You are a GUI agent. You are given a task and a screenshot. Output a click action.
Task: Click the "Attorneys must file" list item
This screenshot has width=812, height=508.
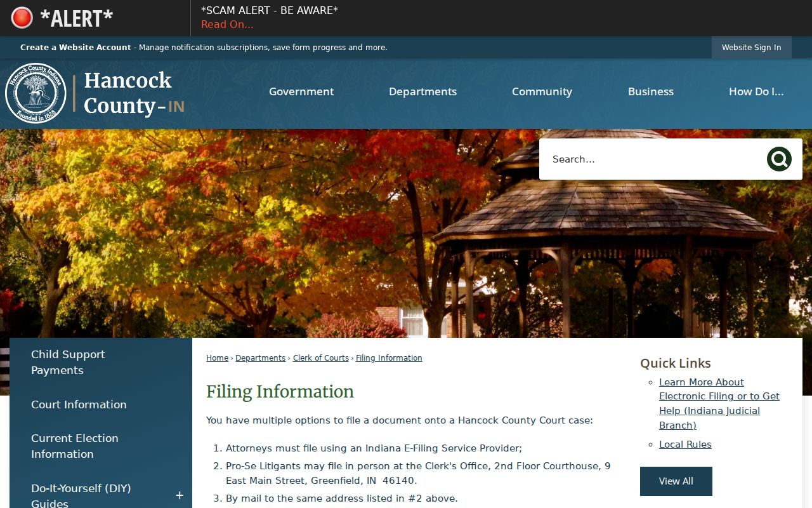[x=374, y=448]
